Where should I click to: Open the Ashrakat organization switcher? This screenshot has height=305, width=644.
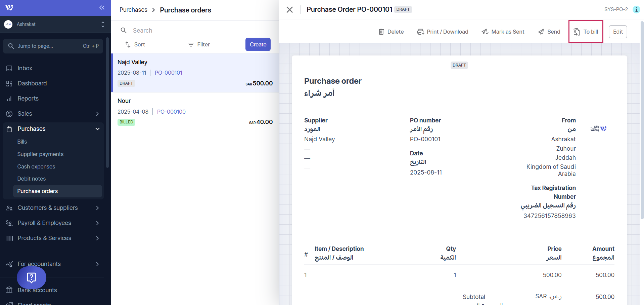[54, 24]
